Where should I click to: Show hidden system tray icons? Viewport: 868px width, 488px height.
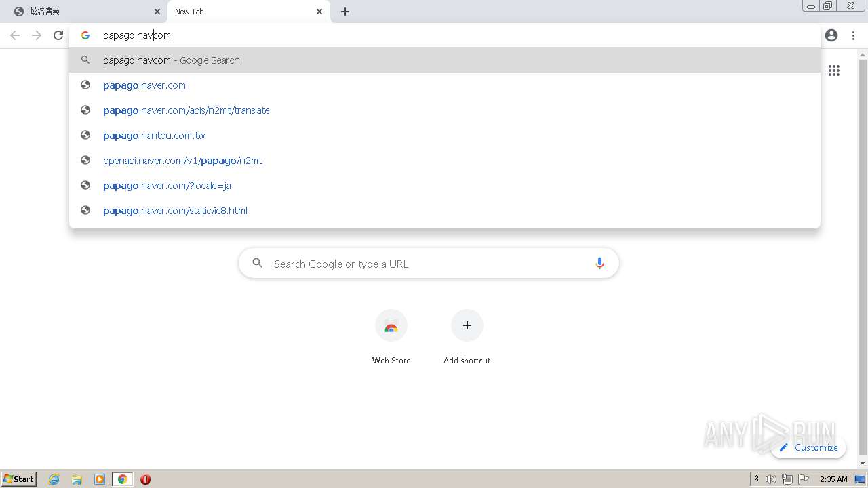click(x=756, y=479)
